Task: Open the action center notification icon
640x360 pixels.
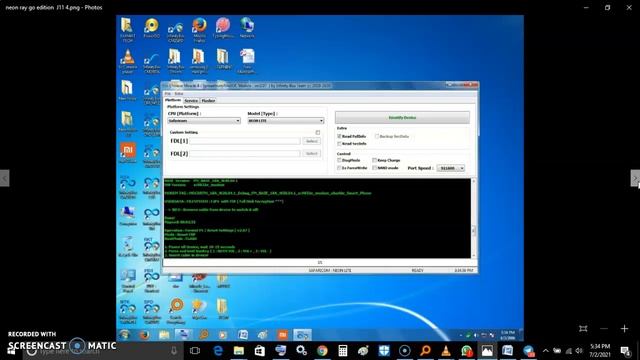Action: click(625, 351)
